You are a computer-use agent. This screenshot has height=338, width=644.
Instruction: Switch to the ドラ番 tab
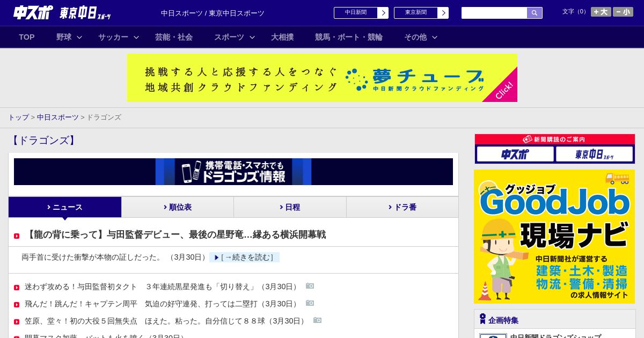pos(402,207)
